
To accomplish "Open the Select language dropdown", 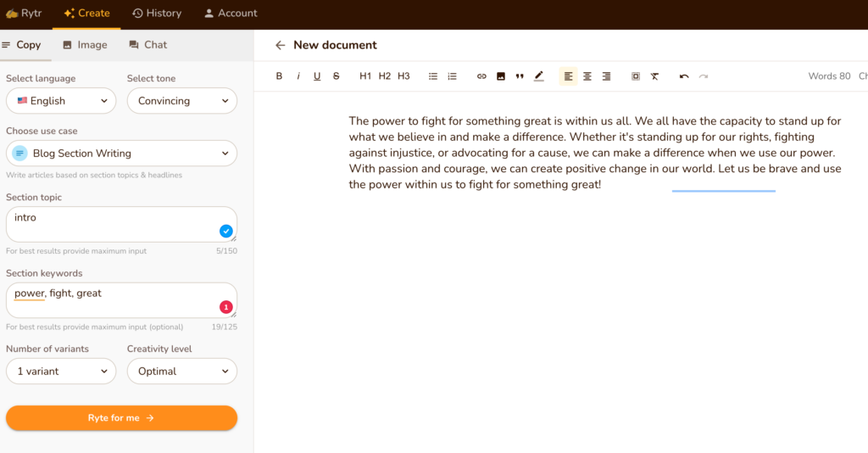I will [61, 101].
